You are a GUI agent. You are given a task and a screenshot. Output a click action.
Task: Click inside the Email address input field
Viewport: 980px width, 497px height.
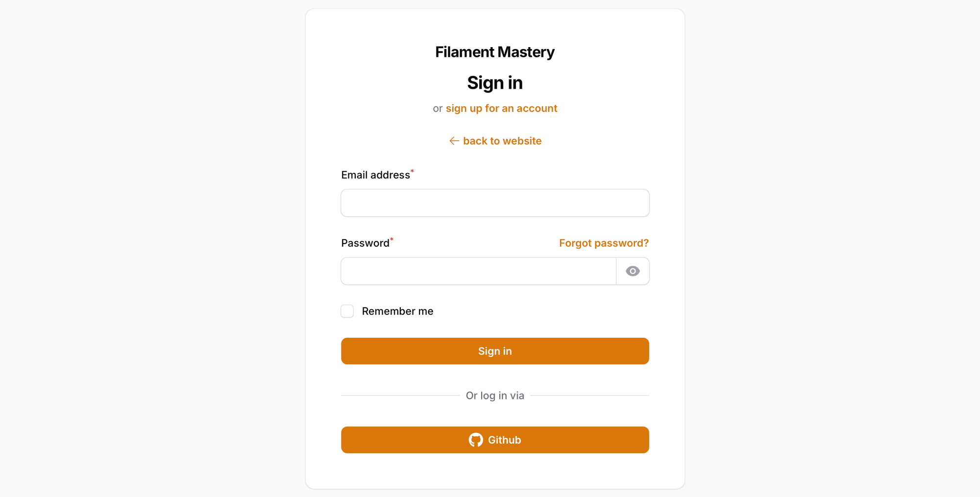click(495, 202)
